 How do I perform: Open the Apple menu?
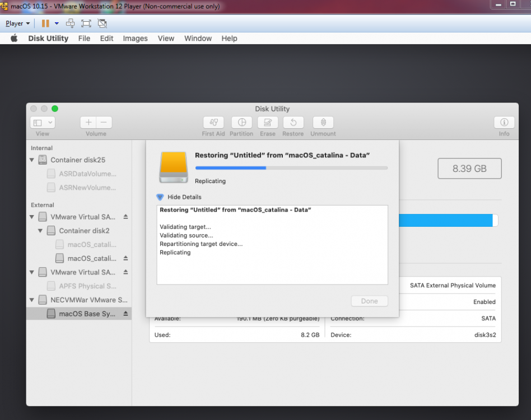pos(14,38)
